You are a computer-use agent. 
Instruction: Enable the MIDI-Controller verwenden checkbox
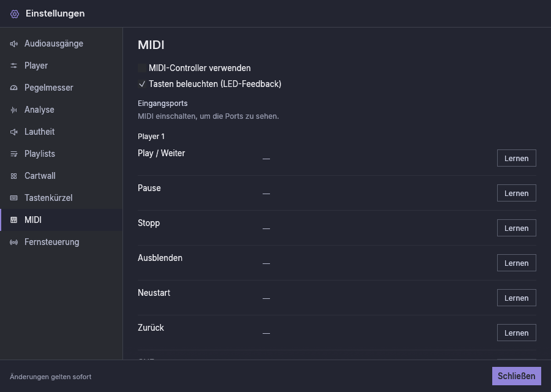(x=142, y=68)
